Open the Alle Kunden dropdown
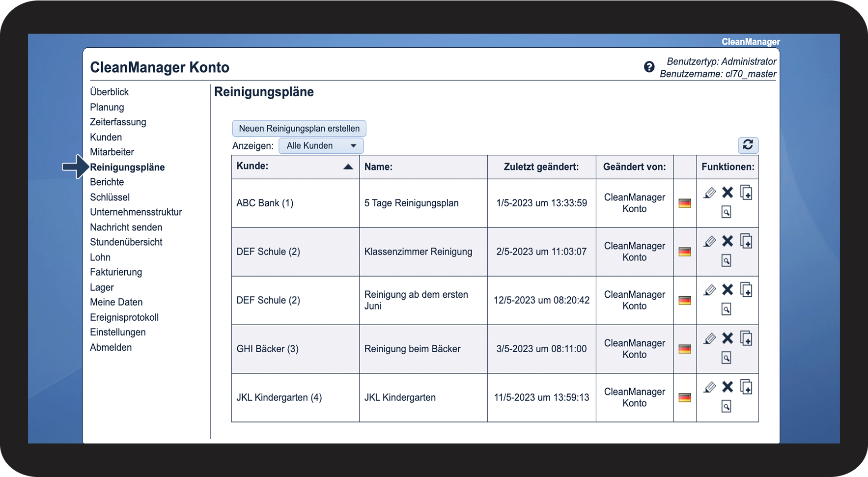Screen dimensions: 868x477 coord(321,146)
